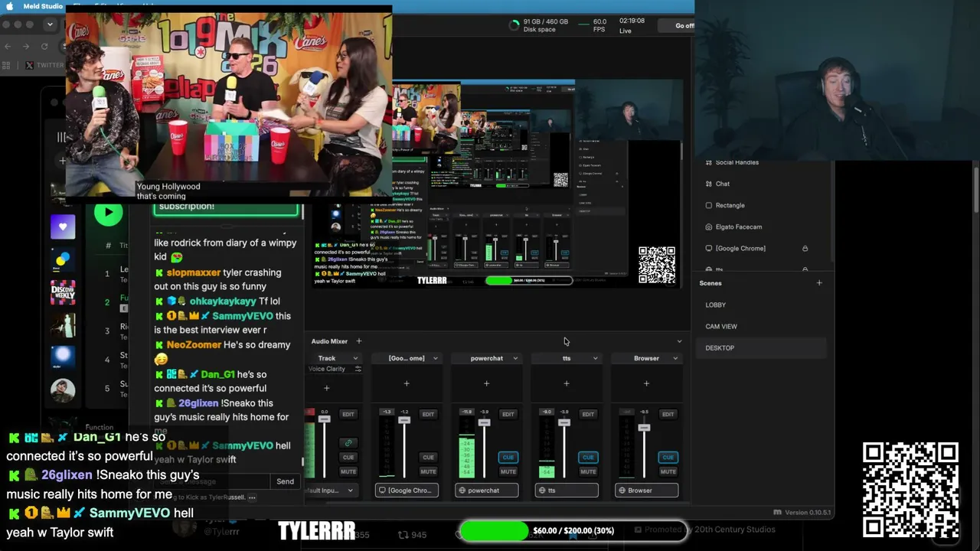
Task: Toggle CUE on the powerchat channel
Action: click(508, 457)
